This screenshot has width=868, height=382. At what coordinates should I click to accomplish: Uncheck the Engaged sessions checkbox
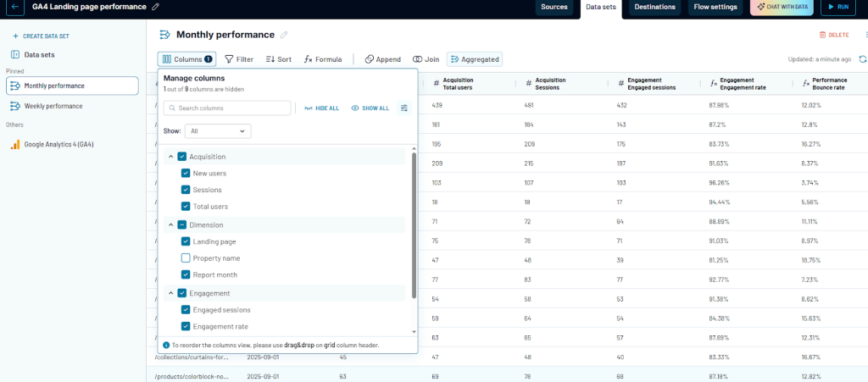click(186, 310)
